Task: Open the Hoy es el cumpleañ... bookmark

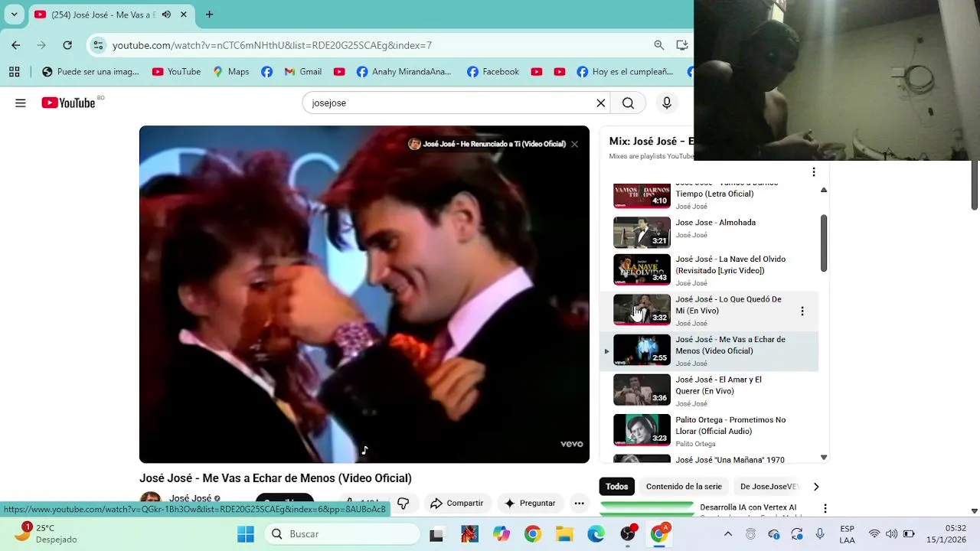Action: click(625, 71)
